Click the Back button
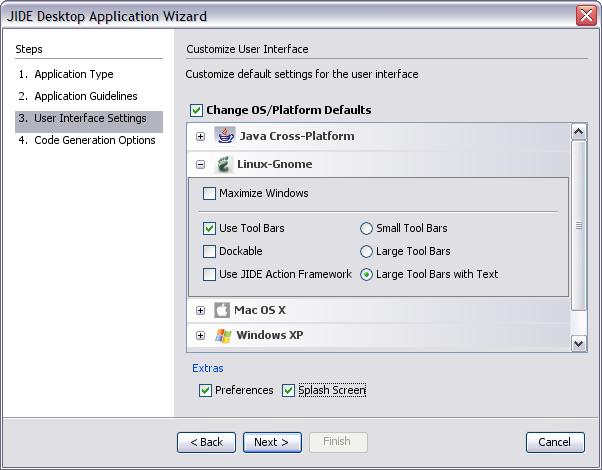602x470 pixels. click(x=207, y=442)
